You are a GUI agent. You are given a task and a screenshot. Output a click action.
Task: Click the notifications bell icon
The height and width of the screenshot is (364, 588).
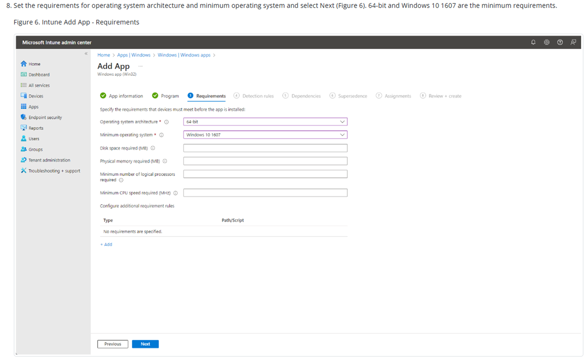(533, 42)
